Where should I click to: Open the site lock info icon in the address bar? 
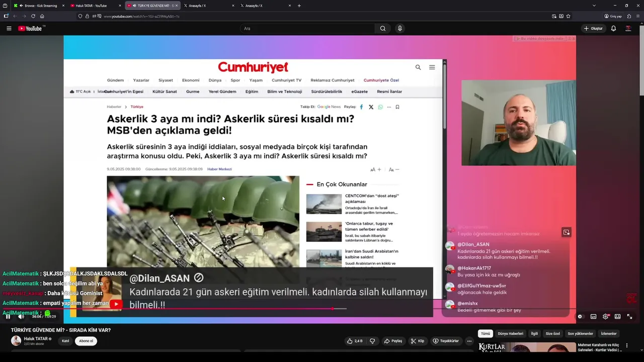(x=87, y=16)
